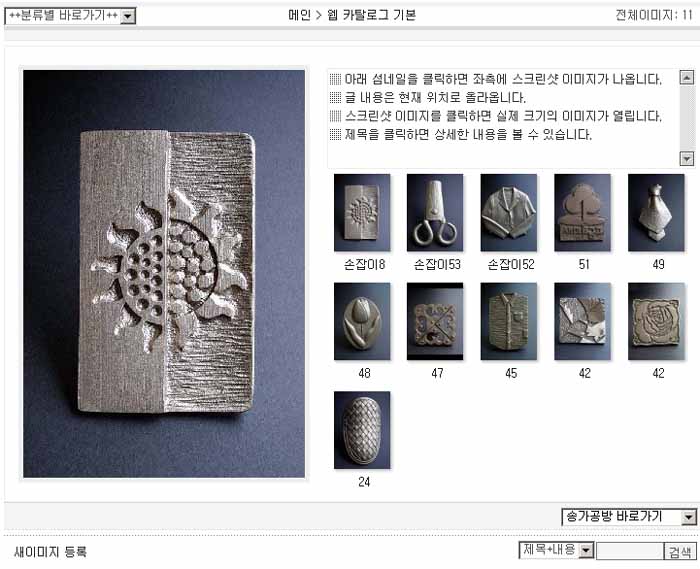Click the 검색 search button

[x=680, y=552]
